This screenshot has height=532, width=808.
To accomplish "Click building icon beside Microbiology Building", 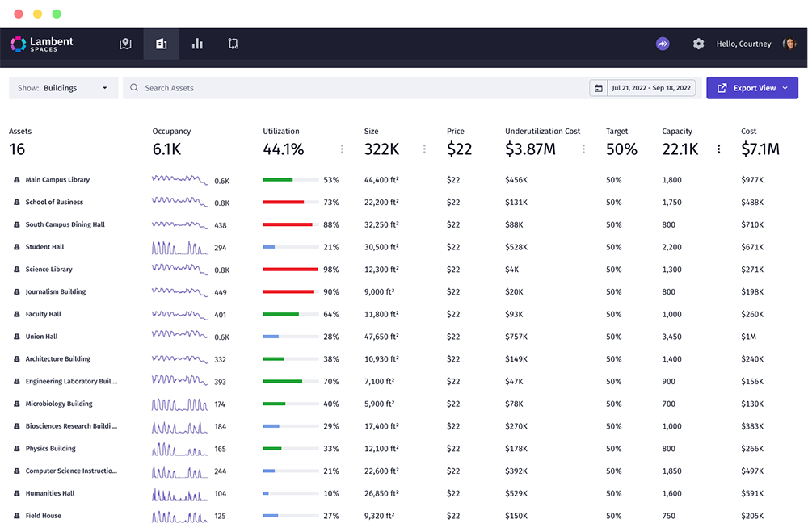I will coord(16,404).
